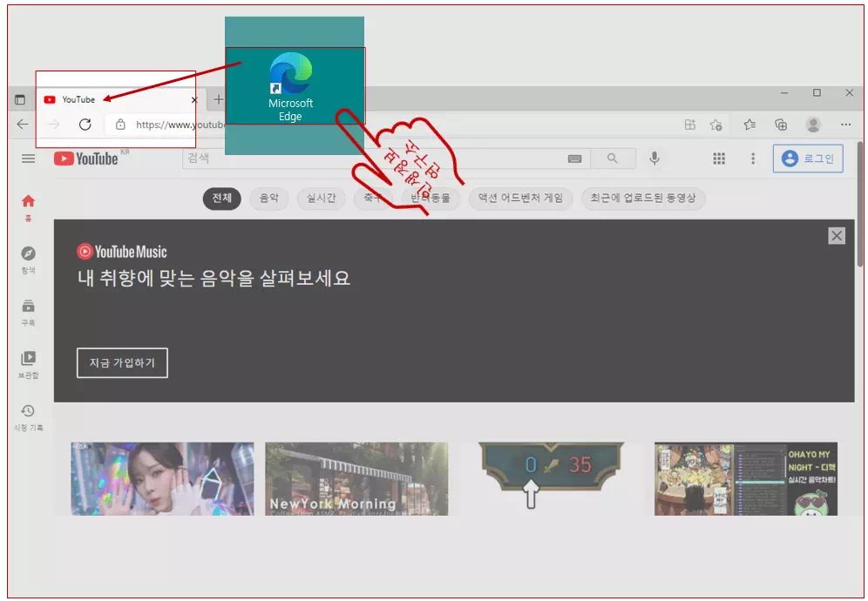Open watch History icon in sidebar
868x601 pixels.
[28, 417]
